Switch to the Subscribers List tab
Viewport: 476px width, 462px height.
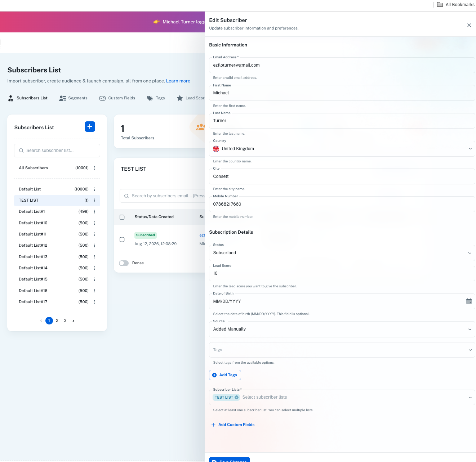tap(27, 98)
